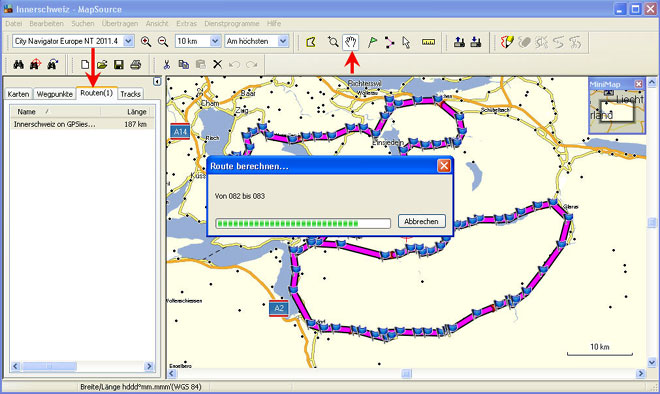This screenshot has width=660, height=394.
Task: Click the zoom in magnifier icon
Action: click(146, 41)
